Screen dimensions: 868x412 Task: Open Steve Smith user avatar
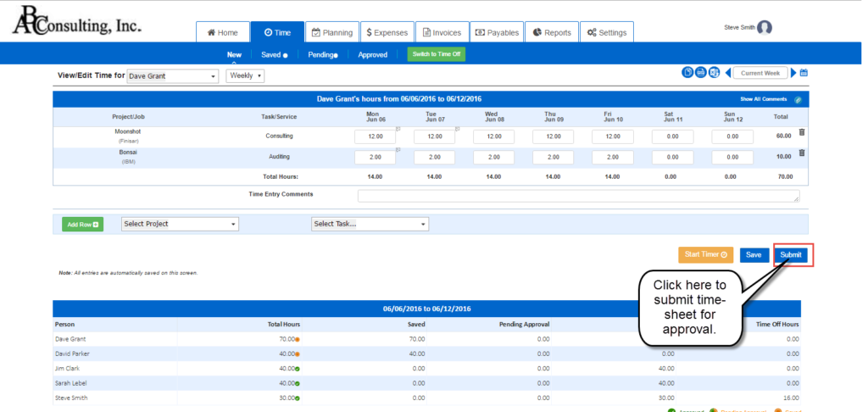pos(765,28)
